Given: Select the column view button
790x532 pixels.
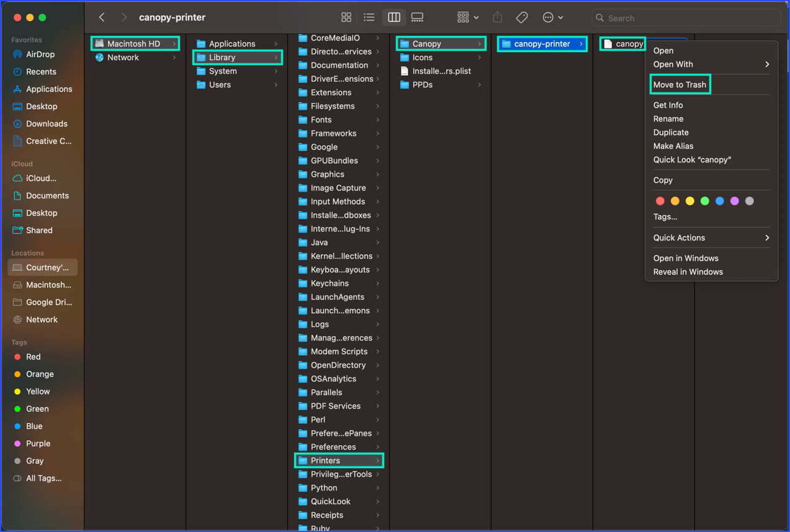Looking at the screenshot, I should [x=394, y=17].
